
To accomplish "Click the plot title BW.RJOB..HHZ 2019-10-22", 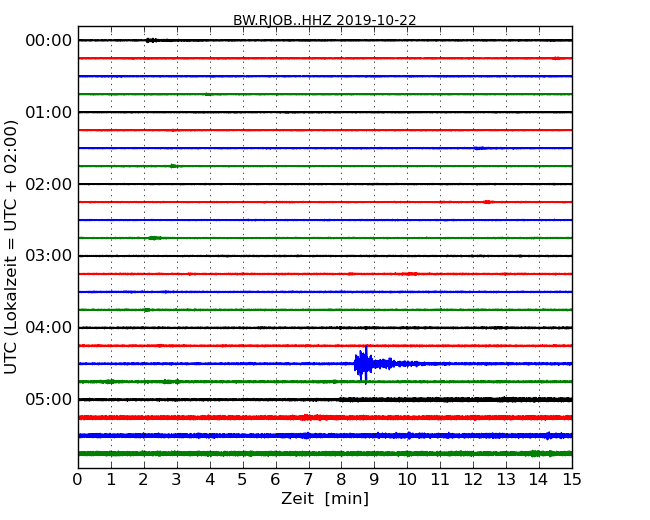I will [325, 20].
